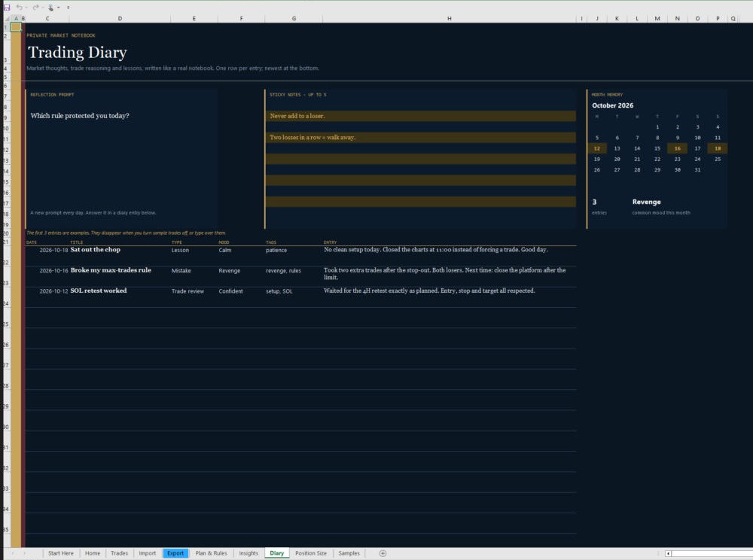Select column C header
Image resolution: width=753 pixels, height=560 pixels.
(47, 19)
